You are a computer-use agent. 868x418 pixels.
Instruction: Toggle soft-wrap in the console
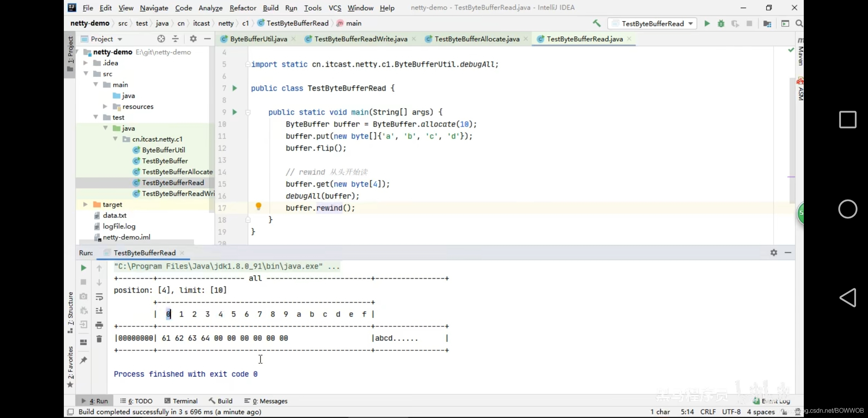pos(99,297)
